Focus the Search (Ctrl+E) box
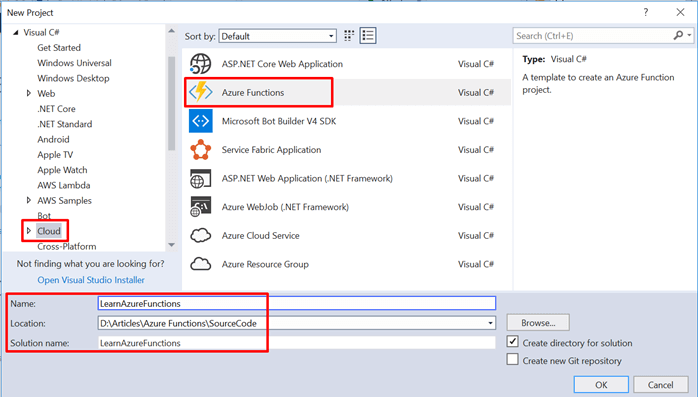The width and height of the screenshot is (698, 397). [x=593, y=36]
